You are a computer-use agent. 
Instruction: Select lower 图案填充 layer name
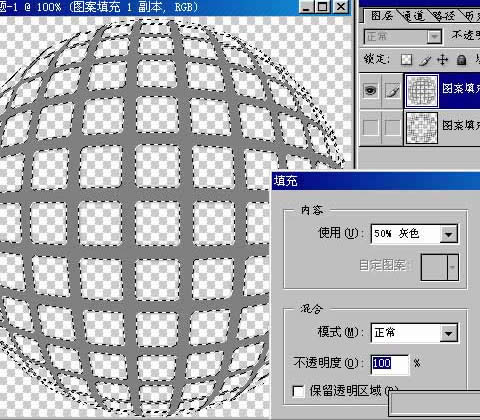pyautogui.click(x=461, y=126)
